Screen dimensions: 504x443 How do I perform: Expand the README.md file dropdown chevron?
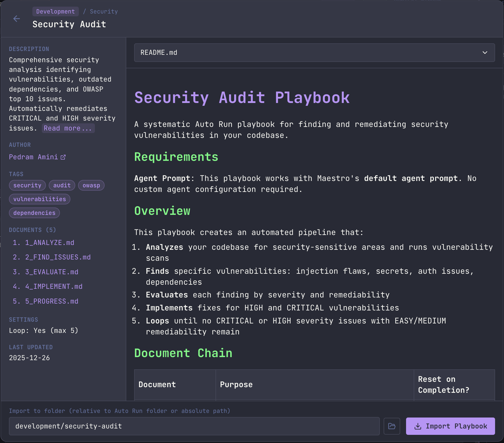pos(485,53)
